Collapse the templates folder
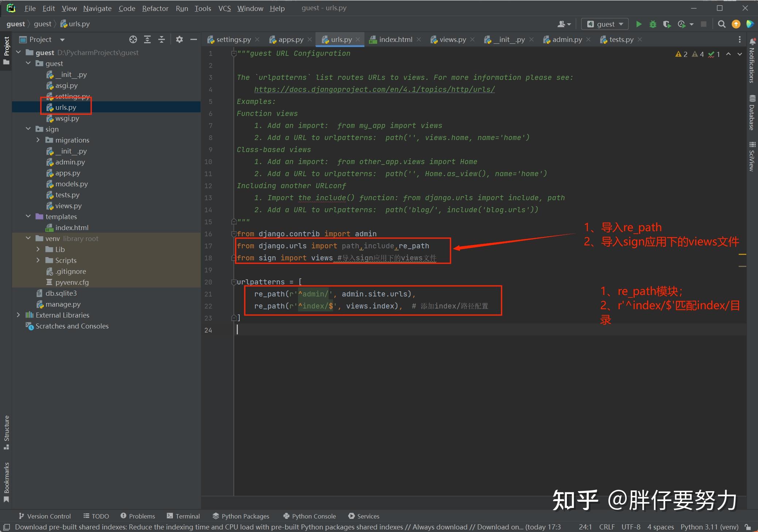Image resolution: width=758 pixels, height=532 pixels. pos(28,217)
